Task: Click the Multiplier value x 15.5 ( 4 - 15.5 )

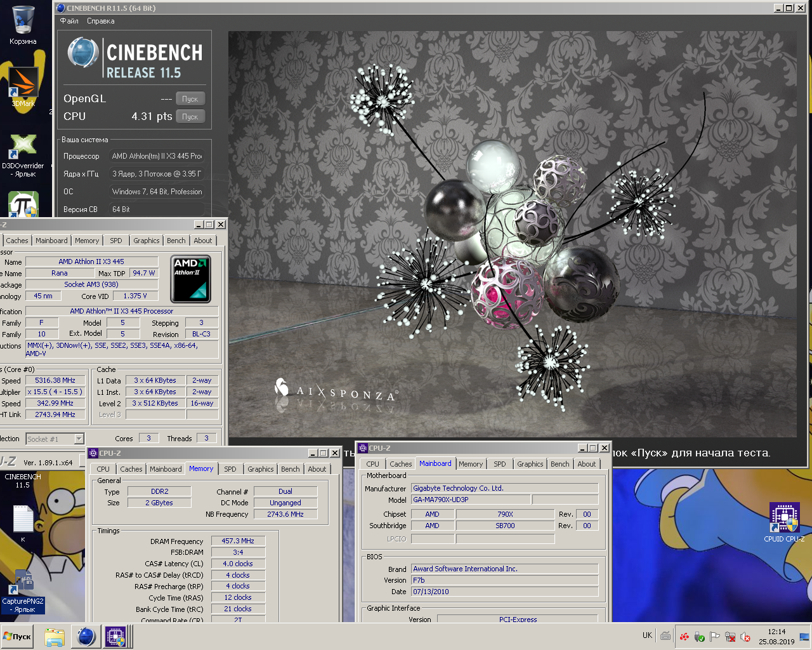Action: coord(55,392)
